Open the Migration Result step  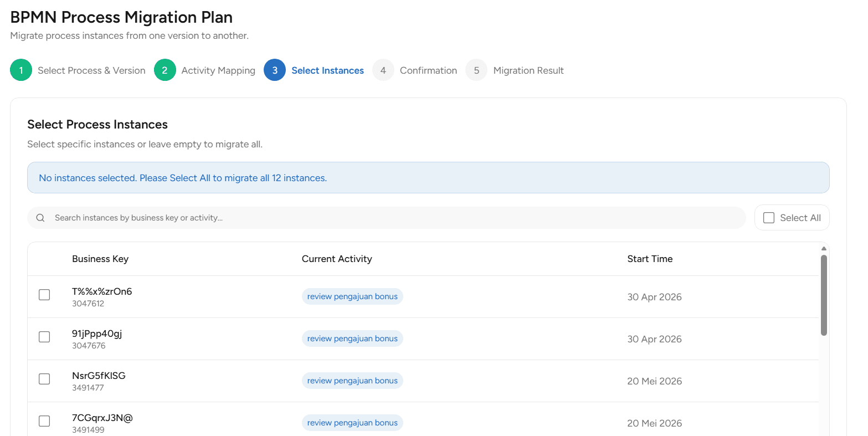528,70
